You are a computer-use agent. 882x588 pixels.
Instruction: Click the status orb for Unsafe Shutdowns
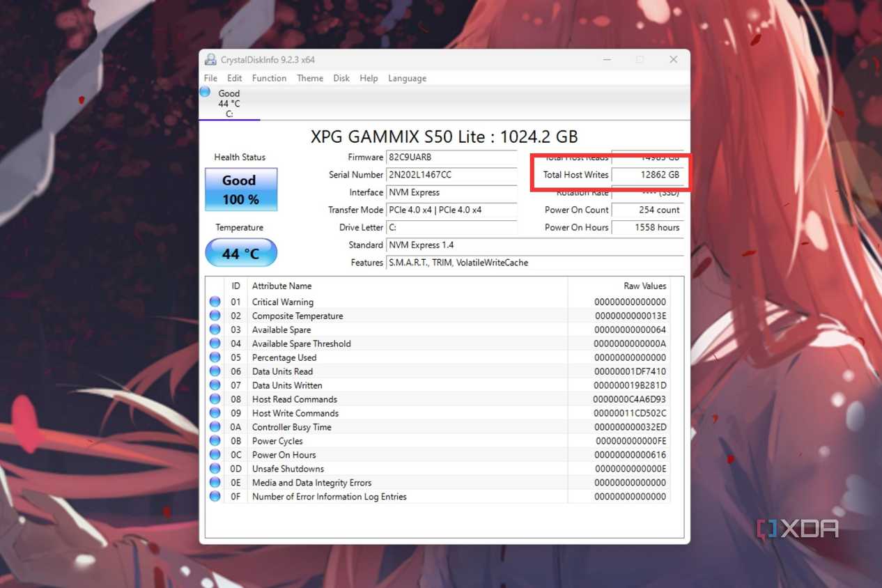click(x=215, y=469)
